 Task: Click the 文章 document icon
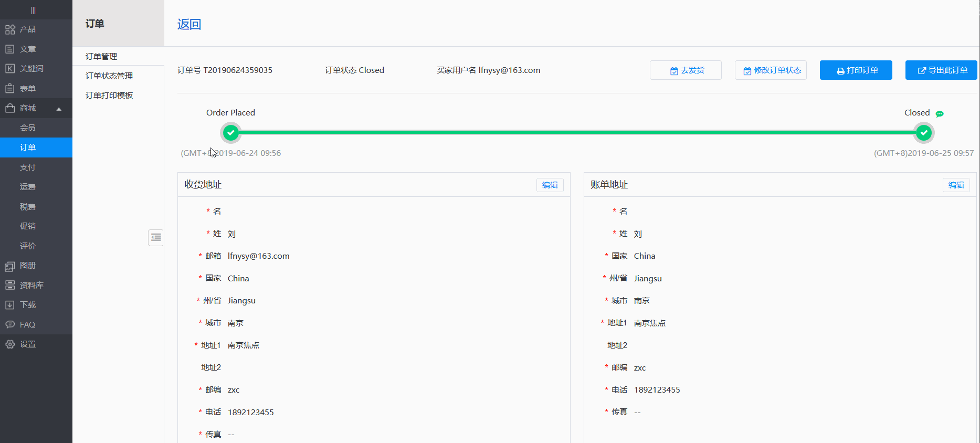[x=10, y=49]
